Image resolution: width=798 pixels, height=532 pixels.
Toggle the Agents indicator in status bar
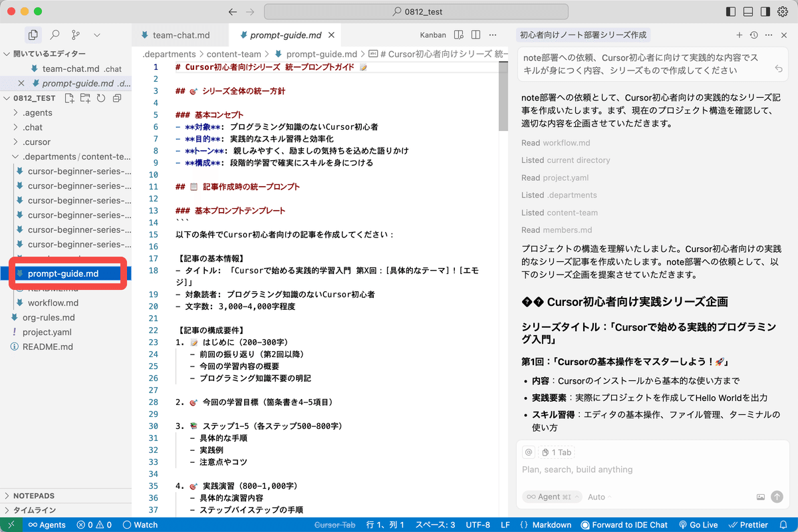(47, 525)
